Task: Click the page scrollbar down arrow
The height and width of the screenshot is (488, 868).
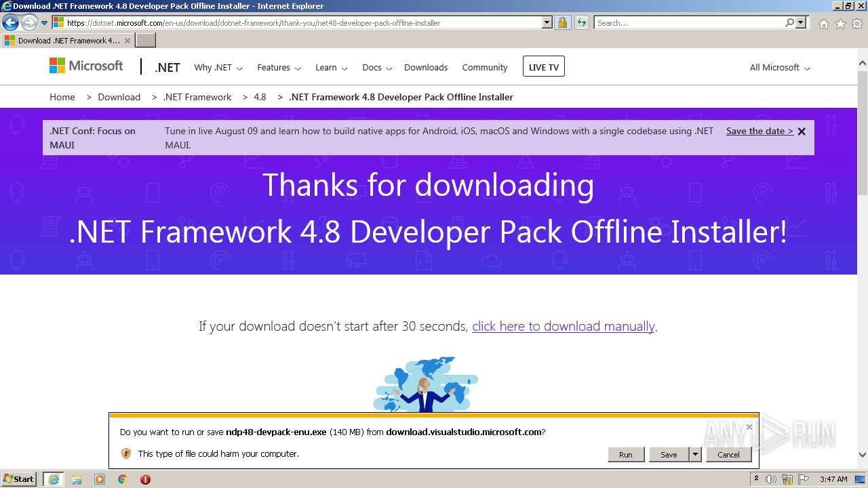Action: pyautogui.click(x=863, y=455)
